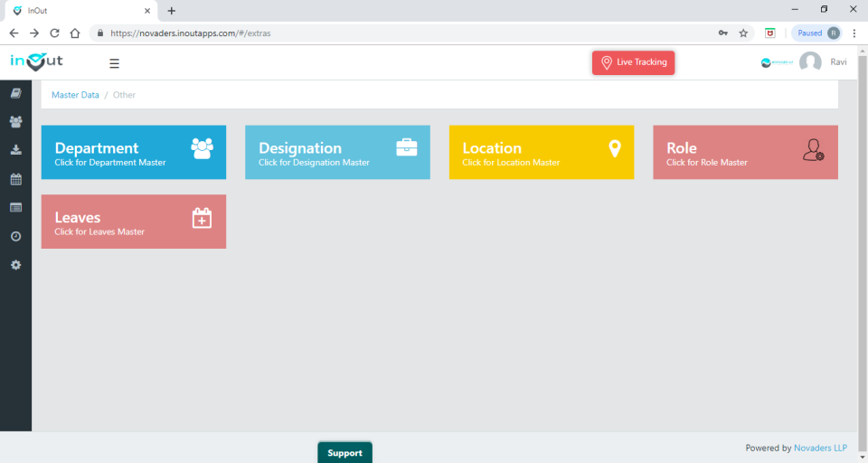868x463 pixels.
Task: Click the Live Tracking button
Action: [633, 62]
